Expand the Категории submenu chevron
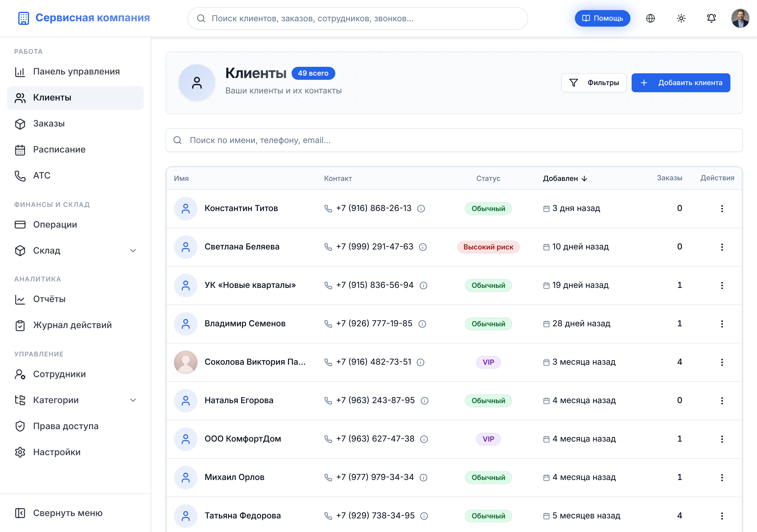 (x=133, y=400)
